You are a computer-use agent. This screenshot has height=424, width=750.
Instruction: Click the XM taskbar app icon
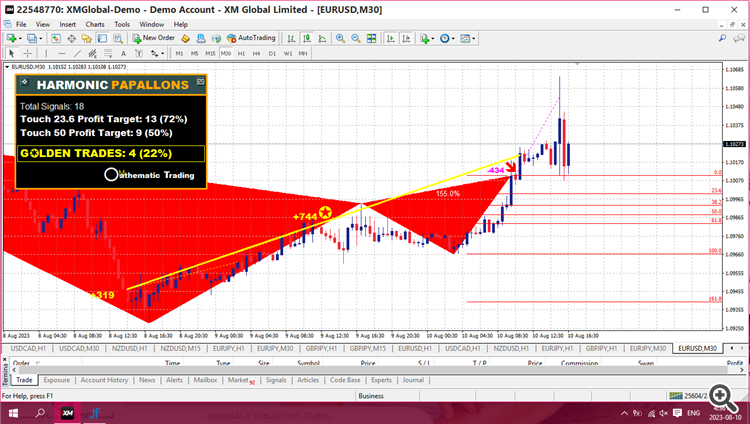click(67, 413)
